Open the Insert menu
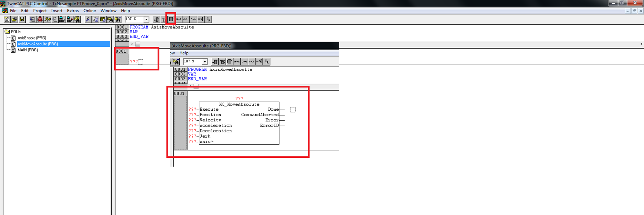Viewport: 644px width, 215px height. click(57, 11)
